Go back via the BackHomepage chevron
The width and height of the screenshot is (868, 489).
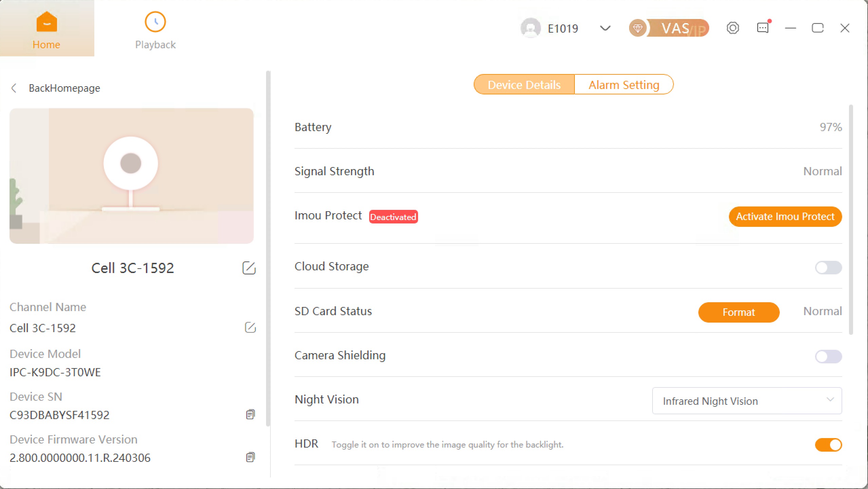pos(14,88)
